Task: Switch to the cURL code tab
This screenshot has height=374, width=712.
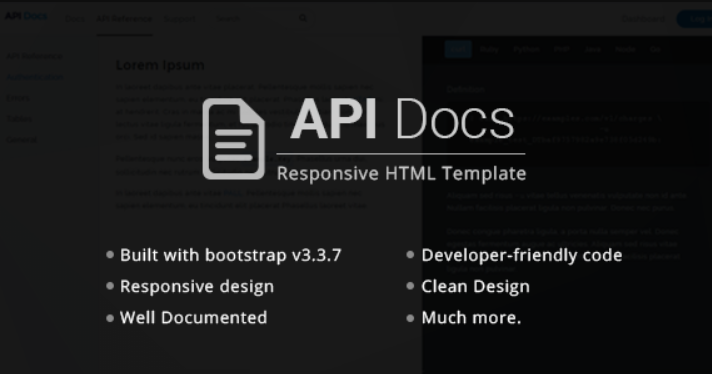Action: (458, 49)
